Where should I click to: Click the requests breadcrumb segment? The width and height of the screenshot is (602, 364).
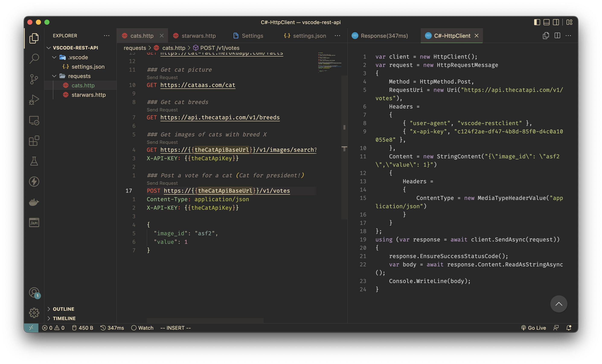point(135,48)
